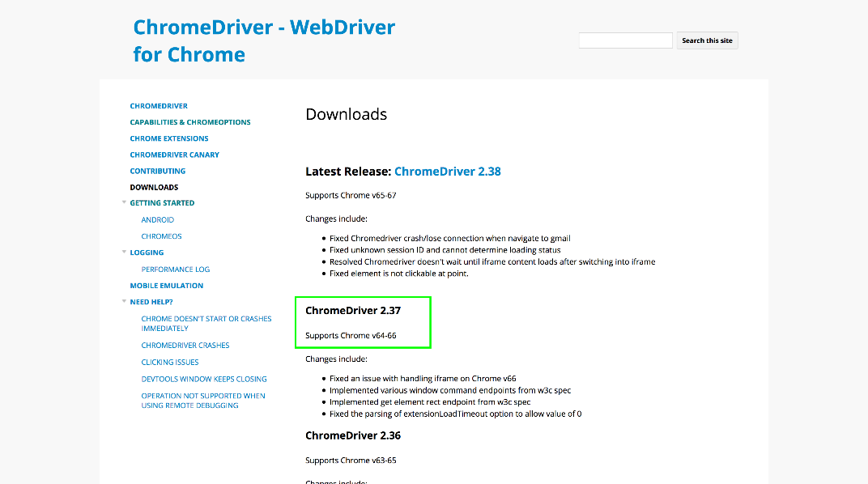Click the Search this site button
The height and width of the screenshot is (484, 868).
(x=707, y=40)
